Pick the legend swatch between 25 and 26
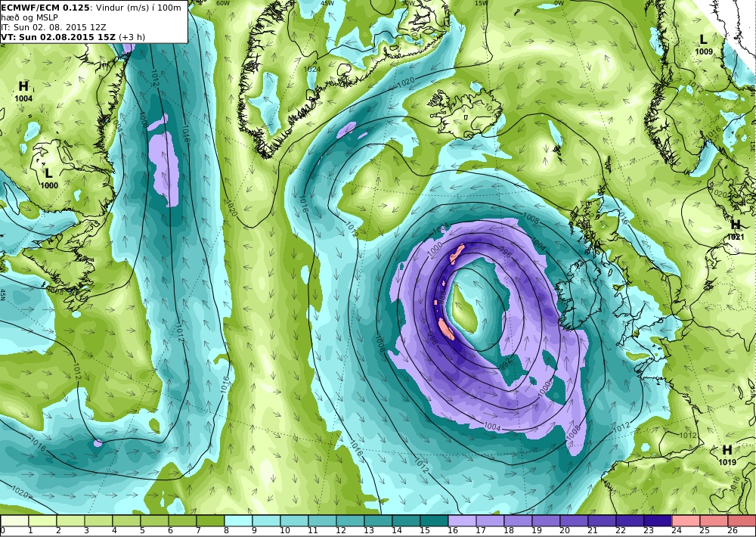The height and width of the screenshot is (537, 756). (x=714, y=520)
